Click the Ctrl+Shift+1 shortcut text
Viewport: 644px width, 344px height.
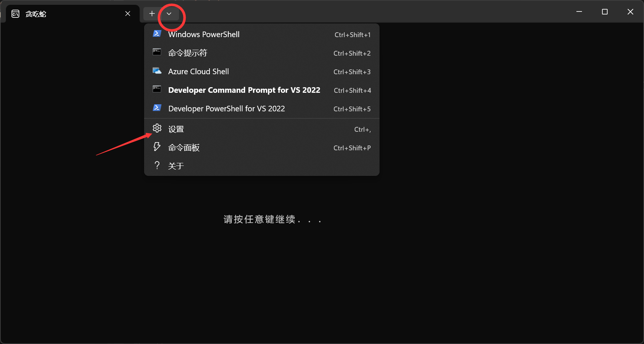[352, 35]
